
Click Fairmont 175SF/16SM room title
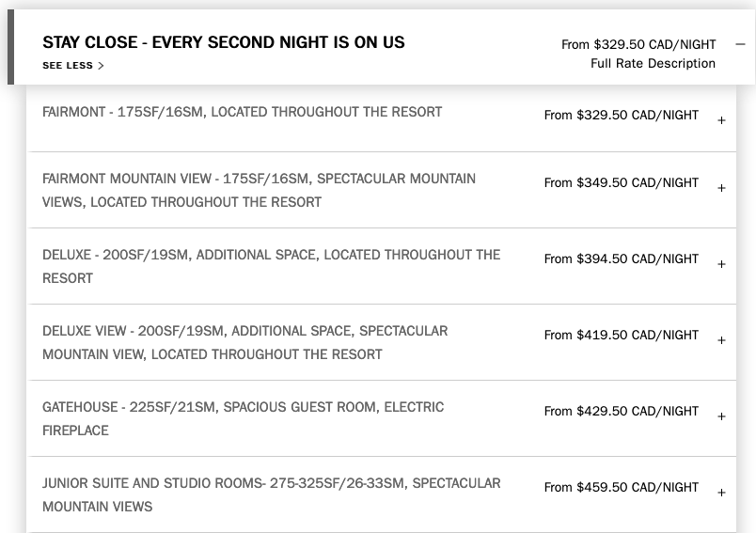point(242,112)
